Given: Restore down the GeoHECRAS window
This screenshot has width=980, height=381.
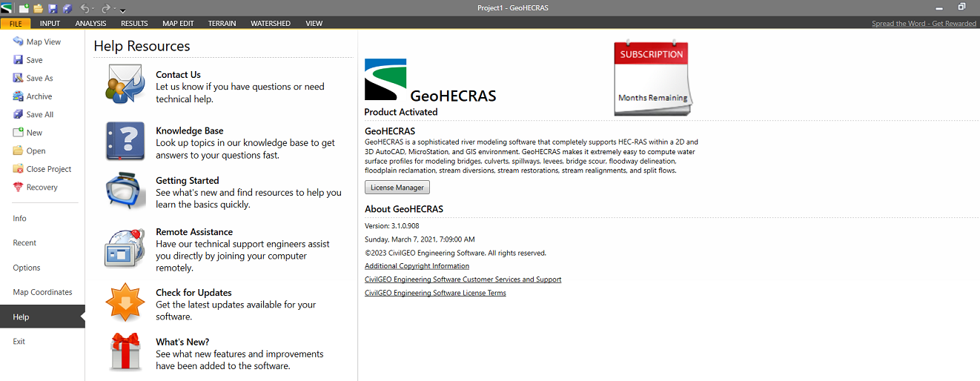Looking at the screenshot, I should 961,7.
